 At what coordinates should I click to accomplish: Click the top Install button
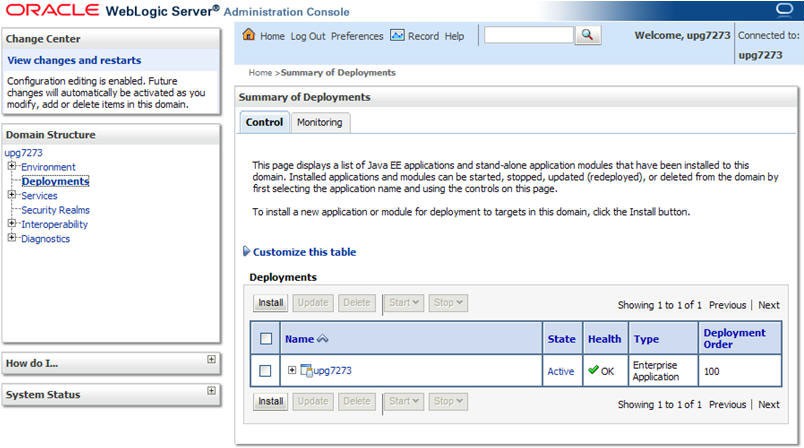270,303
